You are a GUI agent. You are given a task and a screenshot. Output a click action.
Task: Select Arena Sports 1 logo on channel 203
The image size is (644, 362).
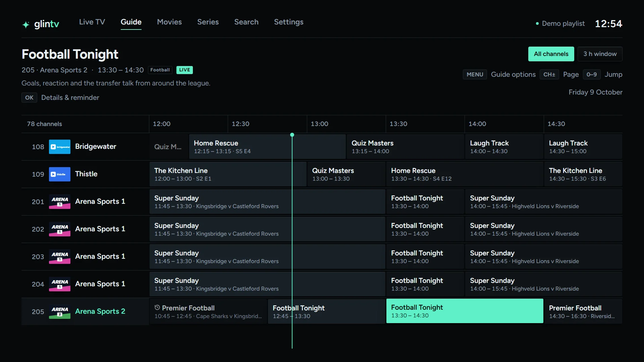[x=60, y=257]
